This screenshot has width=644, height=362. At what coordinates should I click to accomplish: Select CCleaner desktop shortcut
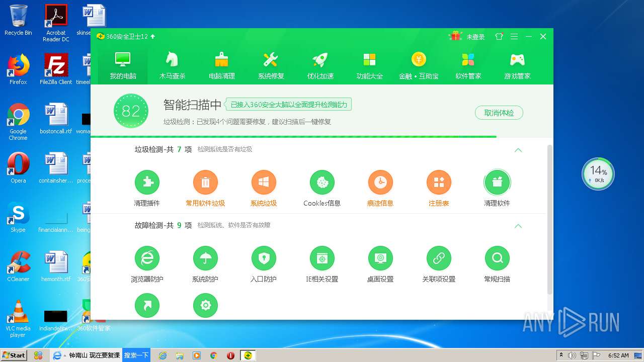tap(18, 266)
